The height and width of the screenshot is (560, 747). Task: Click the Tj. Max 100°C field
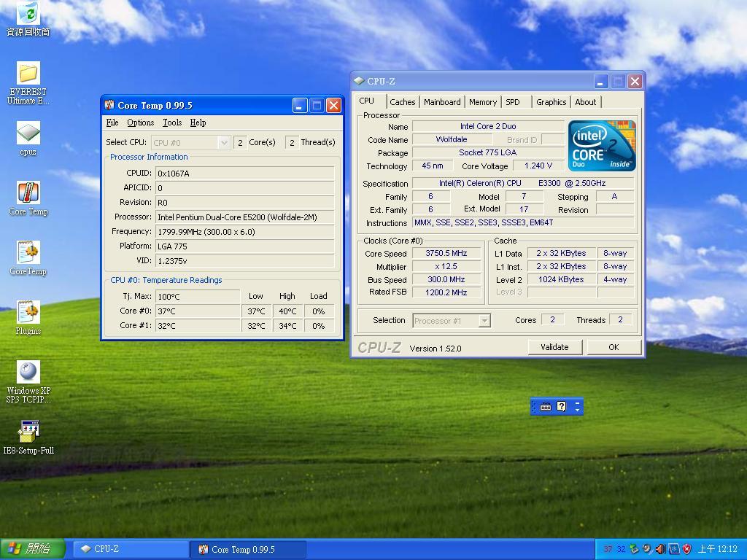pos(198,297)
